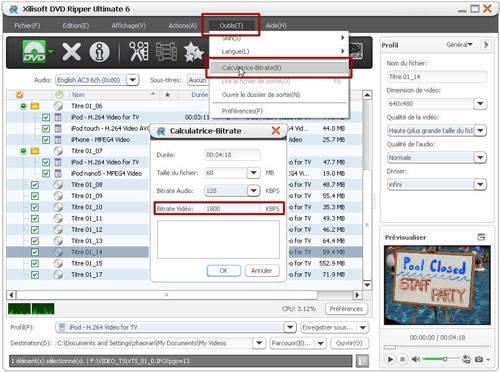Confirm dialog with OK button
Screen dimensions: 500x372
coord(224,271)
